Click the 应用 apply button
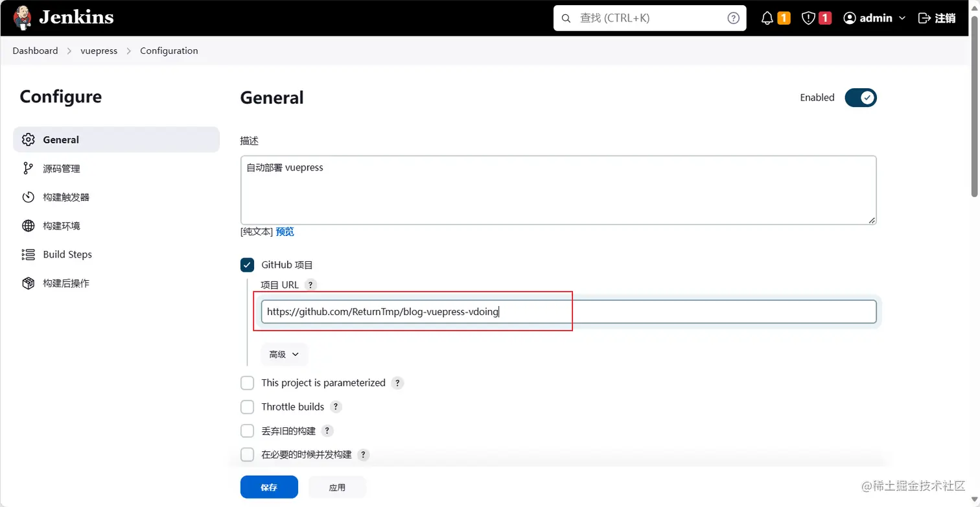980x507 pixels. coord(337,487)
